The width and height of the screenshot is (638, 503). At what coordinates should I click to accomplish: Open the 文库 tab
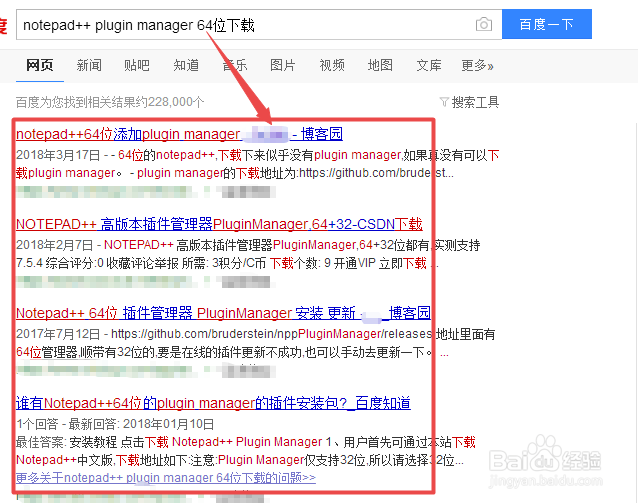tap(429, 65)
